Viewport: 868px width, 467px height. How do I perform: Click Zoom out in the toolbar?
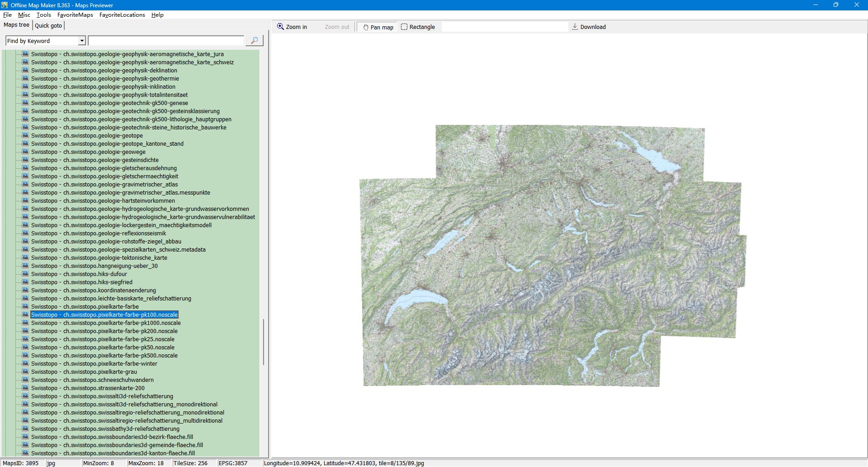click(337, 27)
